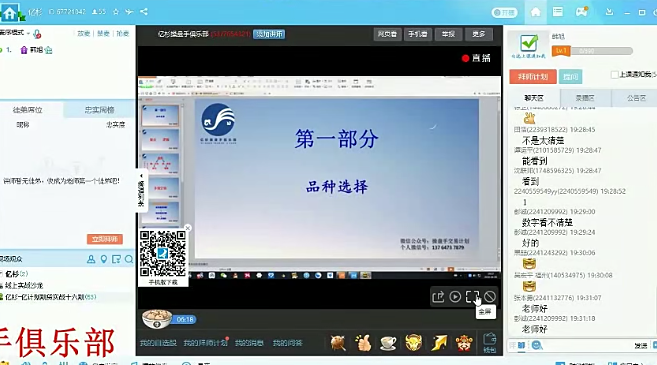The height and width of the screenshot is (365, 657).
Task: Click the user icon in audience toolbar
Action: (91, 259)
